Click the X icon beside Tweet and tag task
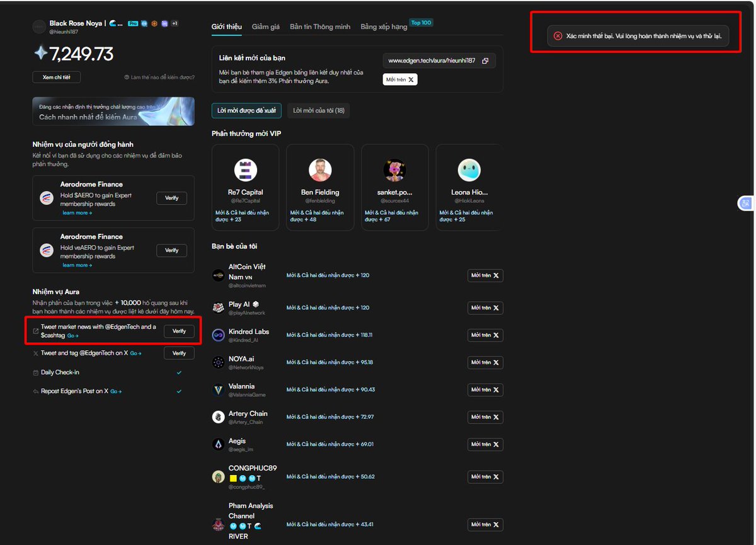The width and height of the screenshot is (756, 545). 35,353
